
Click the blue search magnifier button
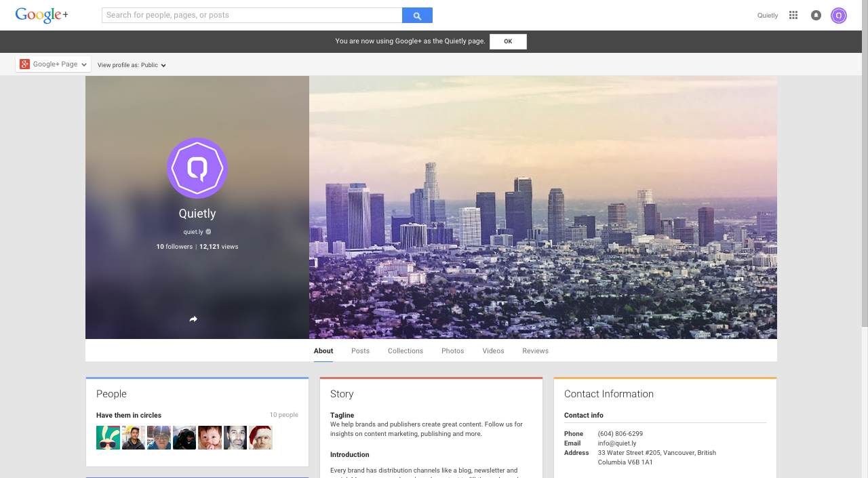(x=417, y=15)
